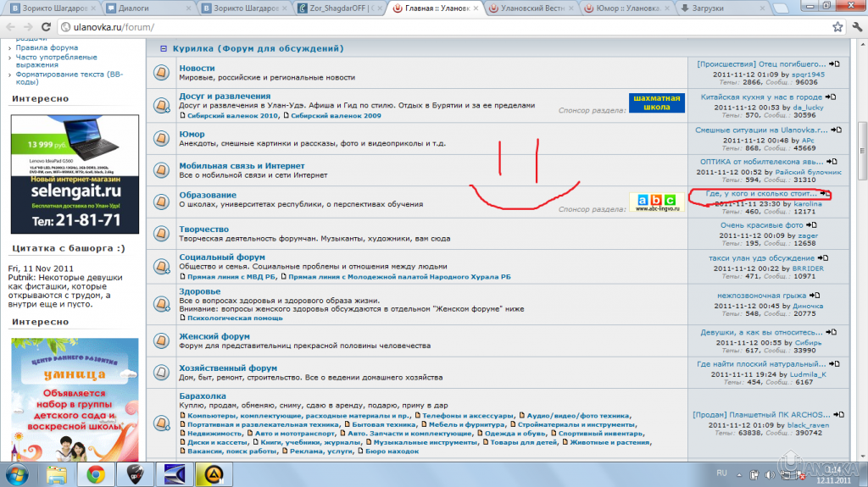The width and height of the screenshot is (868, 487).
Task: Open the Социальный форум section
Action: click(222, 257)
